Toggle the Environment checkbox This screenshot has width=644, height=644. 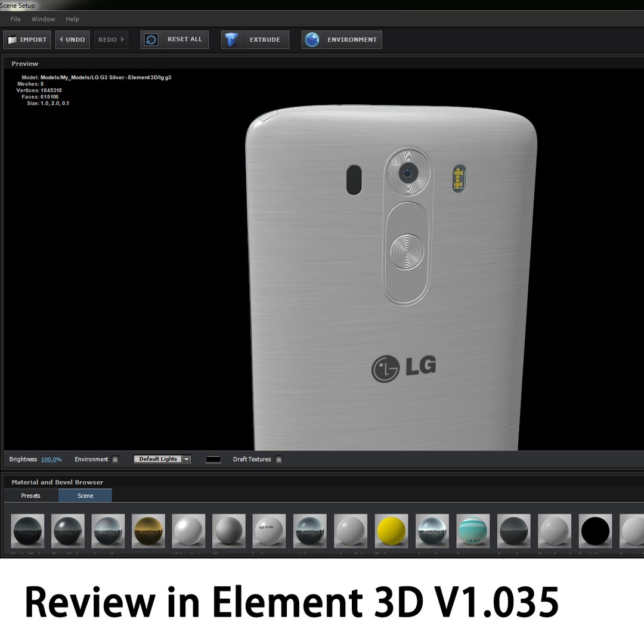[x=115, y=459]
